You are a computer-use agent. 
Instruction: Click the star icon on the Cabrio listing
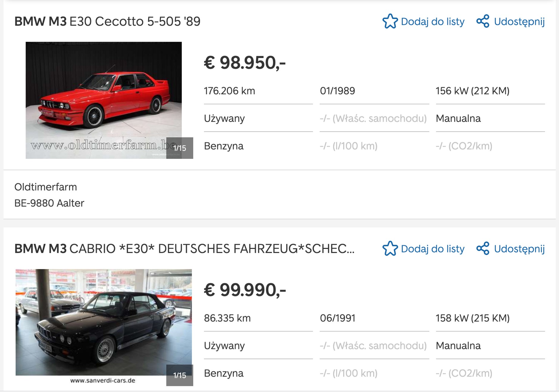coord(390,249)
